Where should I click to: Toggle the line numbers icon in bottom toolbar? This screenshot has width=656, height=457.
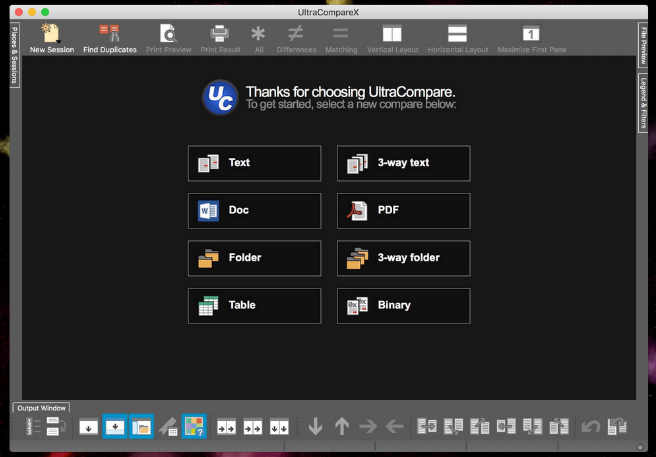click(x=33, y=426)
